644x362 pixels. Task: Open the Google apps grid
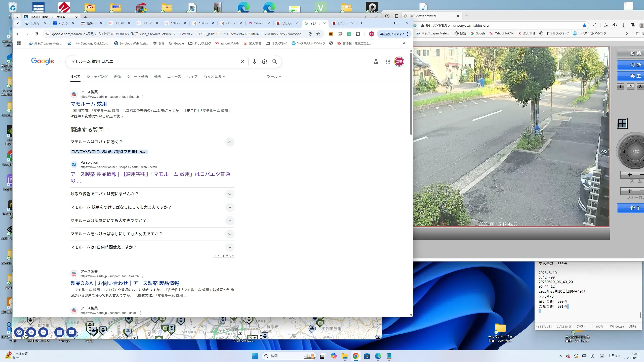pos(388,62)
